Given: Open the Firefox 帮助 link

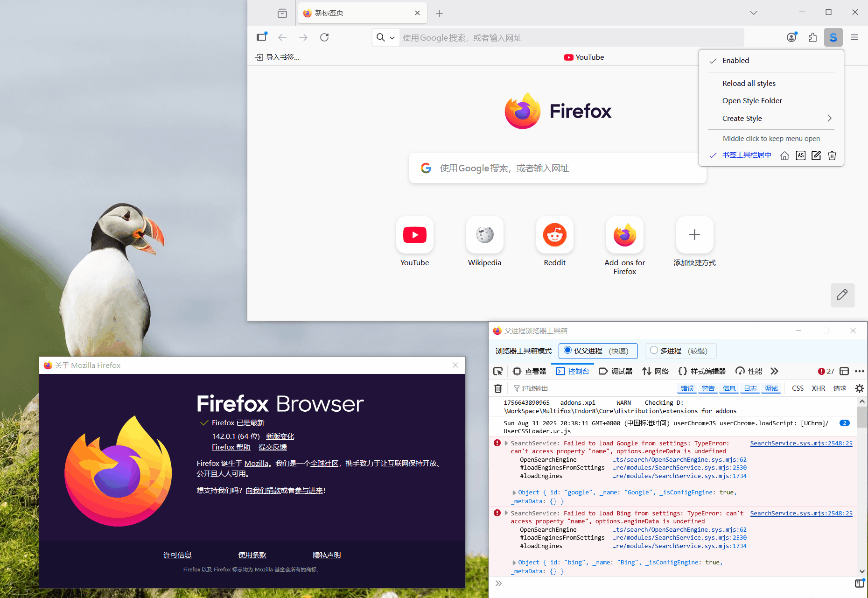Looking at the screenshot, I should pyautogui.click(x=231, y=447).
